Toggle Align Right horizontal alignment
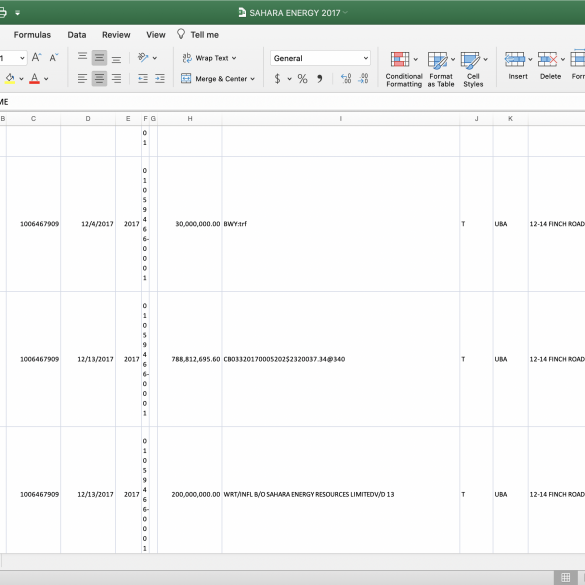This screenshot has height=585, width=585. click(116, 79)
